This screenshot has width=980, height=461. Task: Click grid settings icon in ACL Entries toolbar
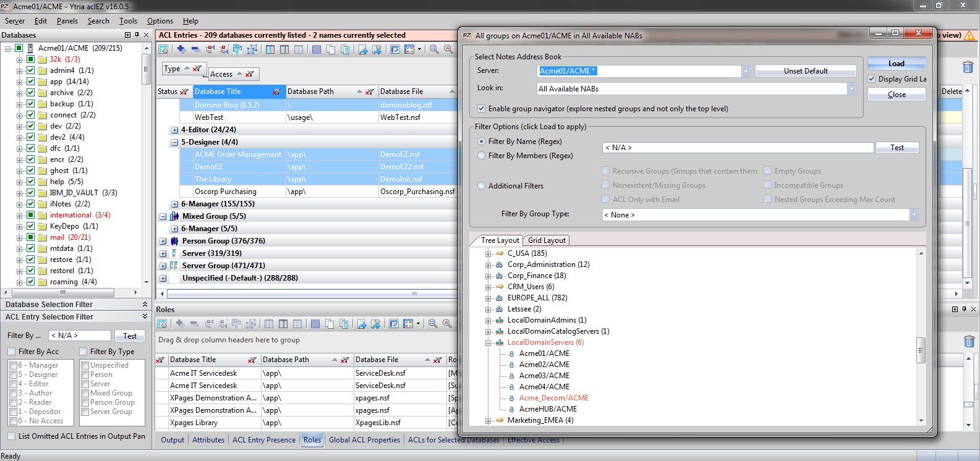(x=163, y=49)
